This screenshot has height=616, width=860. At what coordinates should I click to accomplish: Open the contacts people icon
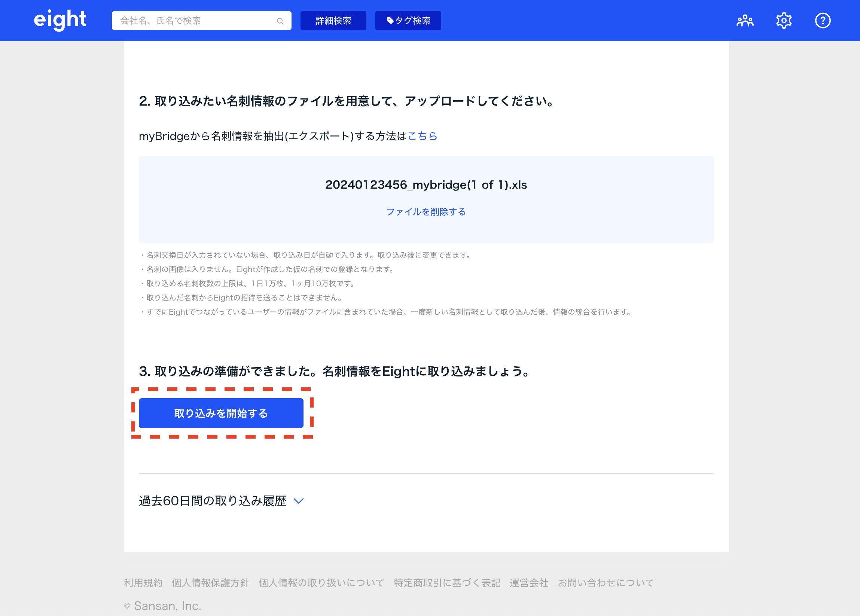pyautogui.click(x=745, y=21)
